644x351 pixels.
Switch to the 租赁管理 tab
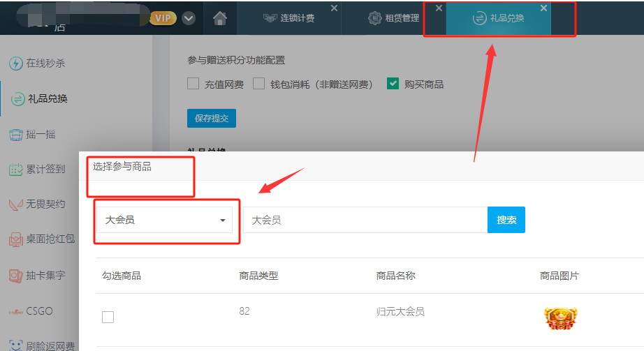(x=393, y=18)
